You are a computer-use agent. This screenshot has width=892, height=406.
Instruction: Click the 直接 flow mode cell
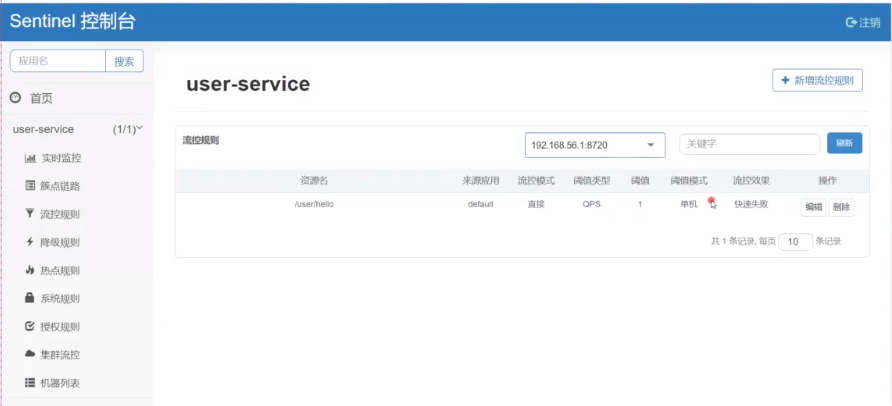[536, 204]
